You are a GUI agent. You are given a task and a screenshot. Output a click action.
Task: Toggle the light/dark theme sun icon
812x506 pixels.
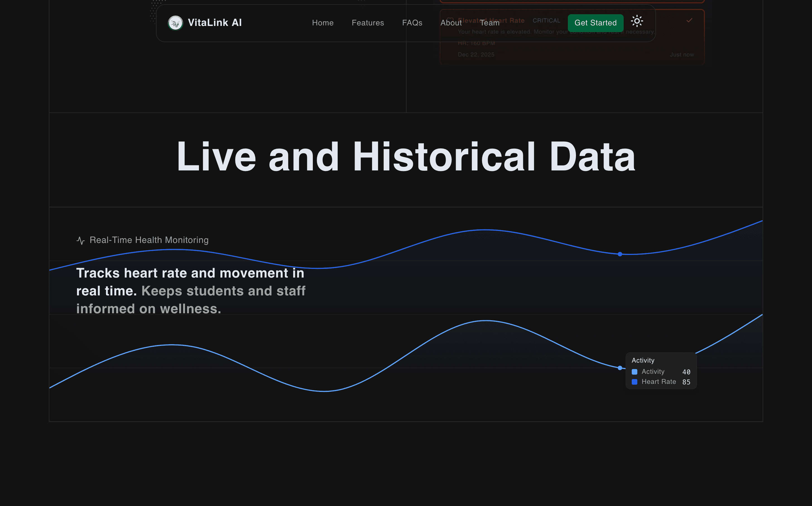tap(636, 21)
